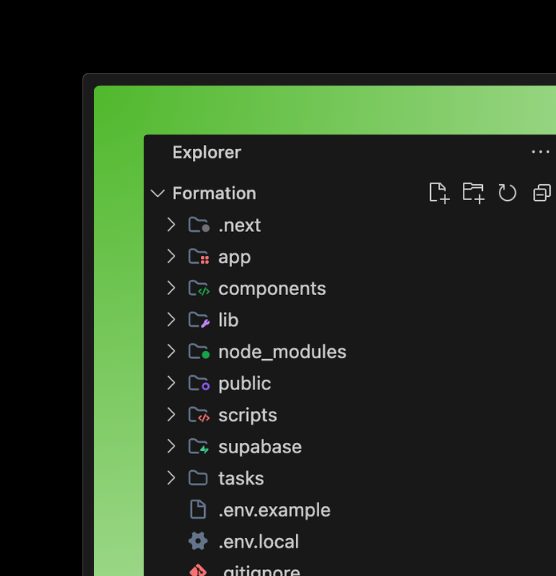Expand the lib folder chevron
Viewport: 556px width, 576px height.
pyautogui.click(x=171, y=320)
